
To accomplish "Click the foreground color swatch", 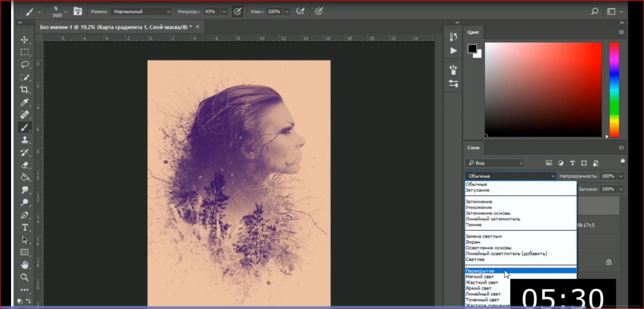I will click(472, 49).
